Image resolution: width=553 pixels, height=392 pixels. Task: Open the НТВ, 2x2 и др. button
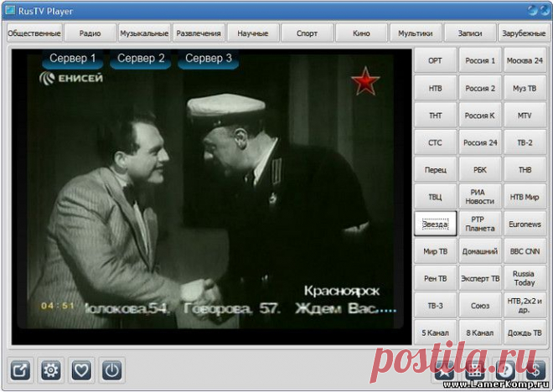pyautogui.click(x=525, y=305)
